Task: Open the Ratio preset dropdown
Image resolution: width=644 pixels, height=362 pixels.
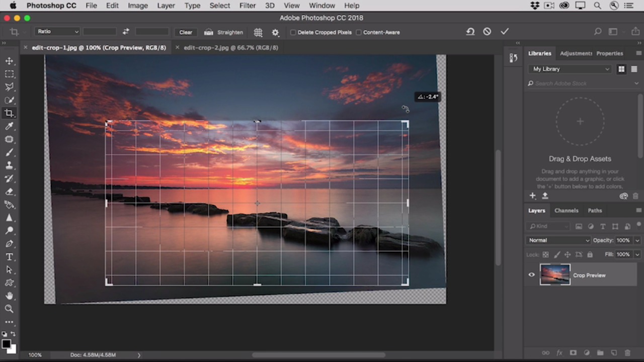Action: pos(57,32)
